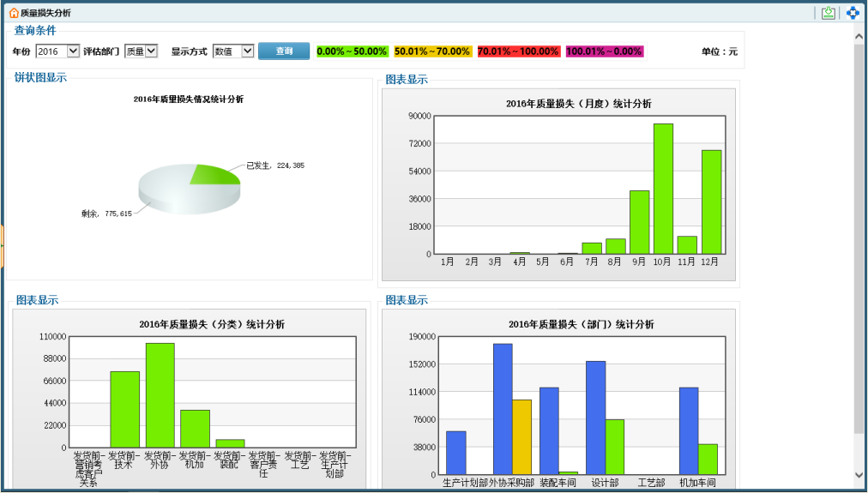Click the scrollbar up arrow
Image resolution: width=868 pixels, height=493 pixels.
[x=859, y=36]
